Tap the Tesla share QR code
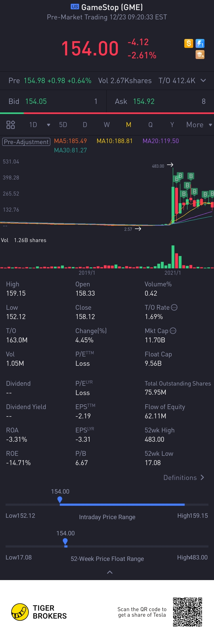The height and width of the screenshot is (644, 214). 187,612
